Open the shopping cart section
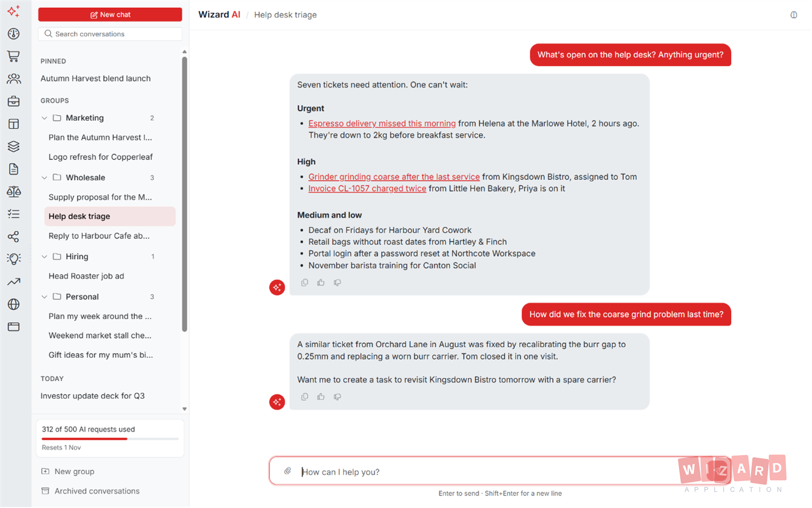Screen dimensions: 812x508 pos(14,56)
